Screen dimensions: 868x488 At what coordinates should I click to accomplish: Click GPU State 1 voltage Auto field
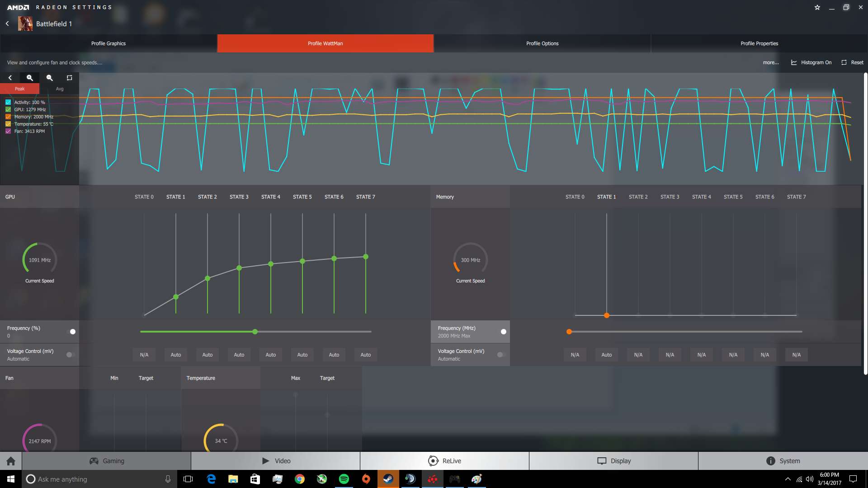point(176,355)
